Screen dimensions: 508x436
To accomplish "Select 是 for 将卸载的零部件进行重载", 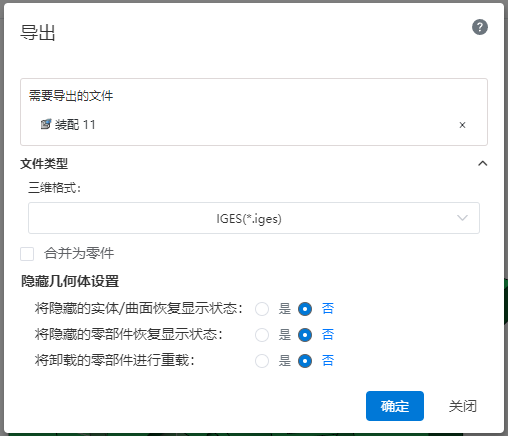I will 262,361.
